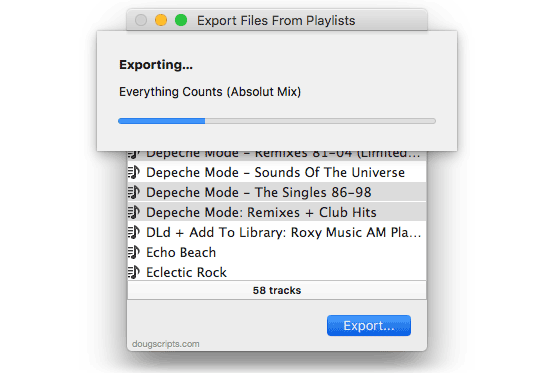Click the playlist icon beside Eclectic Rock
Viewport: 552px width, 384px height.
(x=134, y=272)
